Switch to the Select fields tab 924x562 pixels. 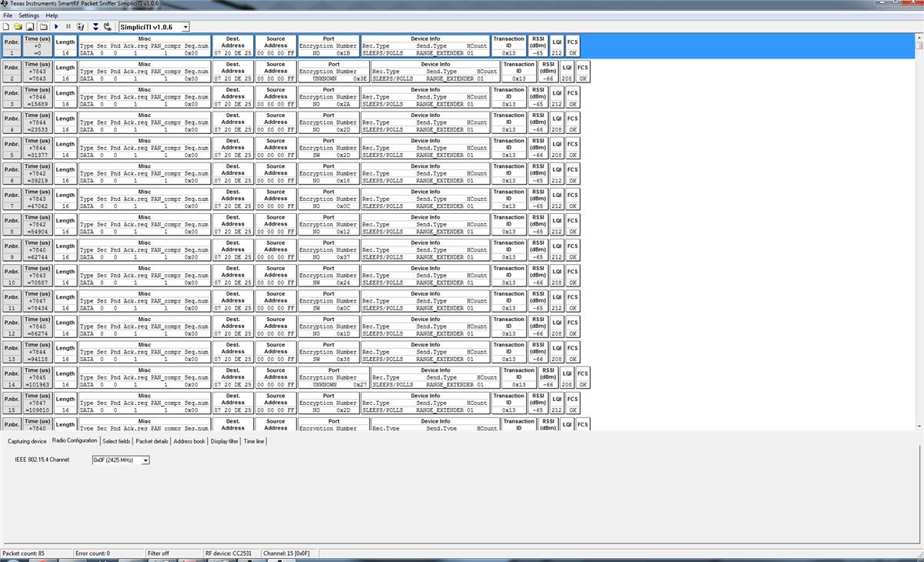(x=116, y=441)
